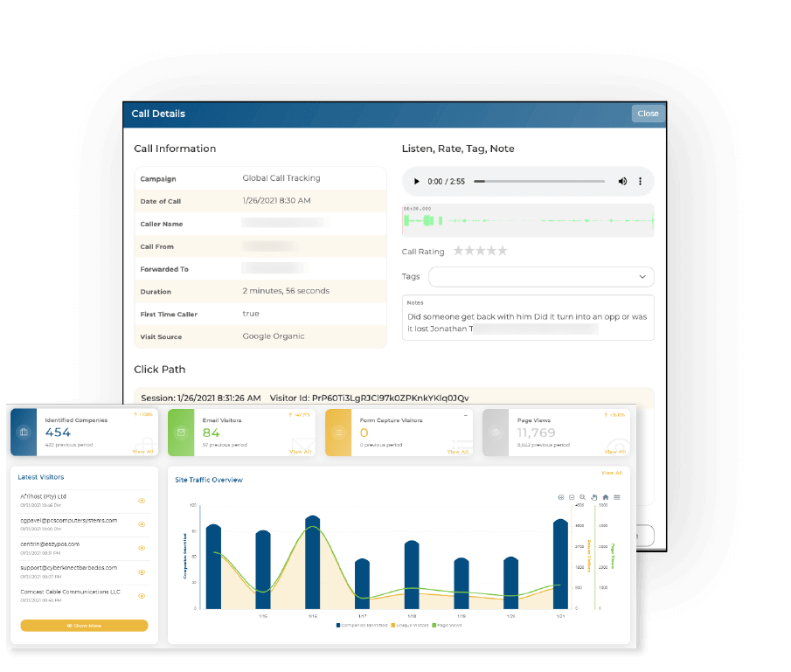Zoom out on Site Traffic chart

[x=572, y=497]
